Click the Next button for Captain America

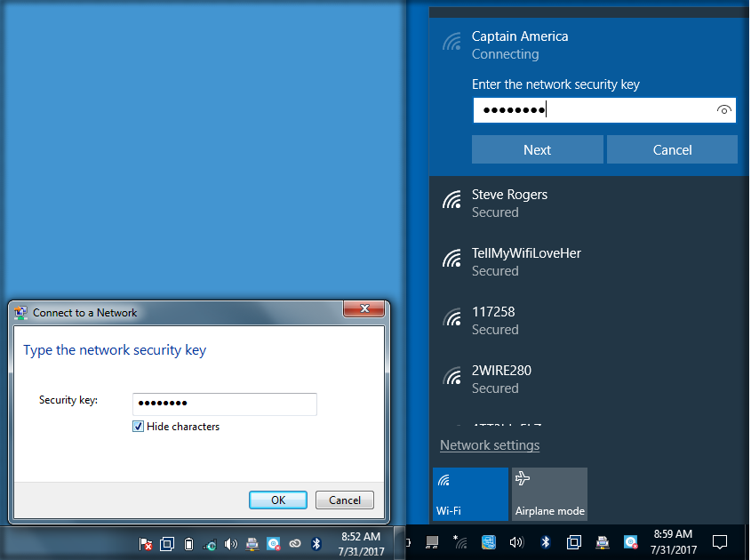click(537, 149)
